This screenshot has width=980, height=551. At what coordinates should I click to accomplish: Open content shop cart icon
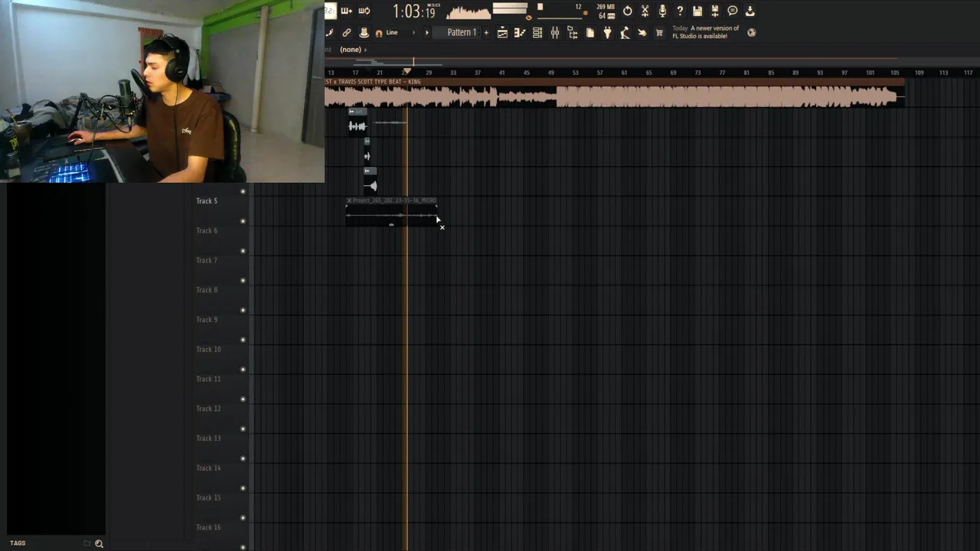[659, 33]
